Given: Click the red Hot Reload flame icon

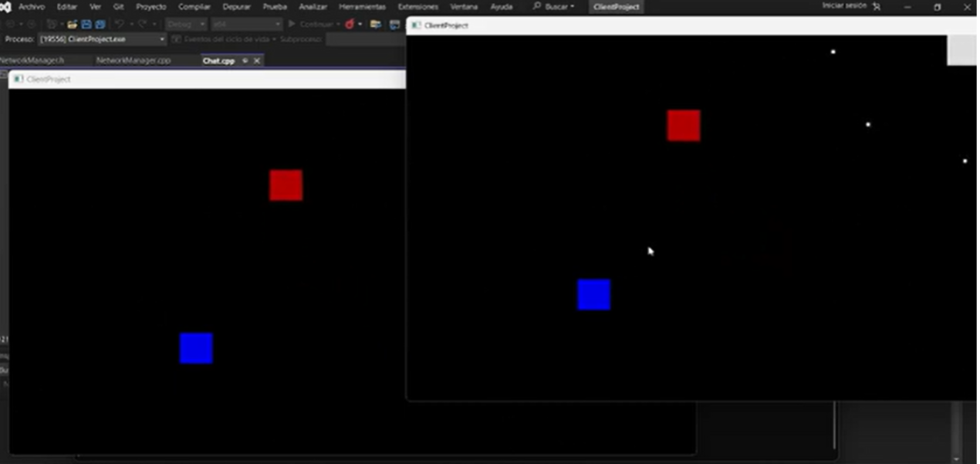Looking at the screenshot, I should (x=350, y=24).
